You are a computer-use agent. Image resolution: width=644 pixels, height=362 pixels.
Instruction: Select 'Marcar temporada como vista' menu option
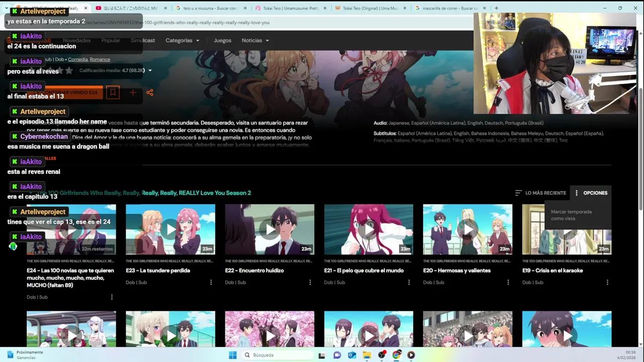point(578,215)
